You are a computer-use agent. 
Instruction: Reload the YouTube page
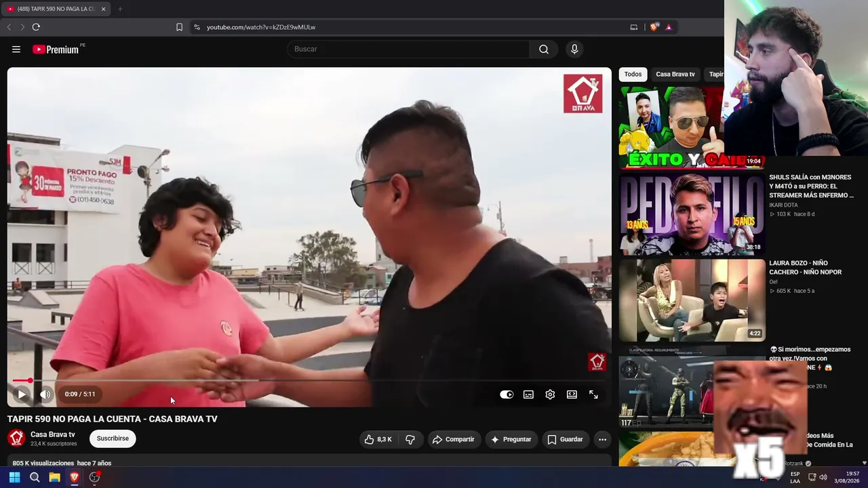[x=36, y=27]
